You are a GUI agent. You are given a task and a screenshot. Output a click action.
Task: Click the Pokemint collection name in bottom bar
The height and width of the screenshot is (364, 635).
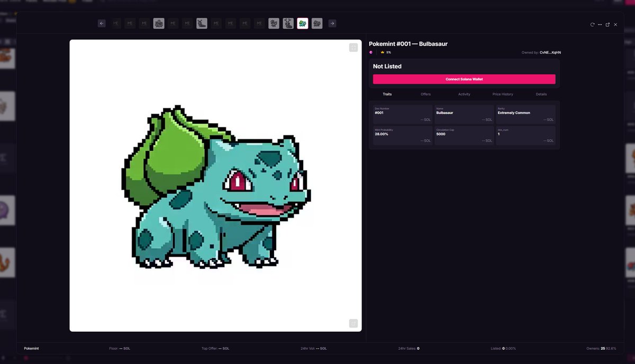coord(31,348)
